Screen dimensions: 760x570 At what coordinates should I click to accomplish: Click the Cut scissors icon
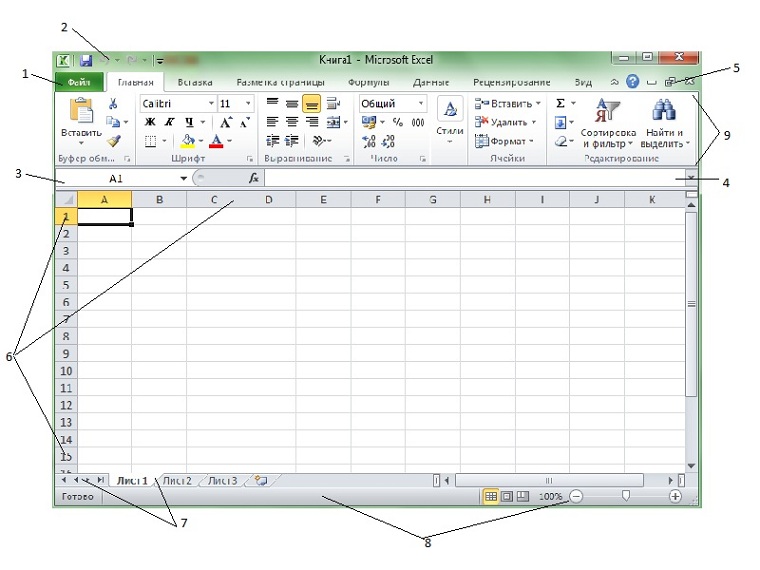[x=113, y=103]
